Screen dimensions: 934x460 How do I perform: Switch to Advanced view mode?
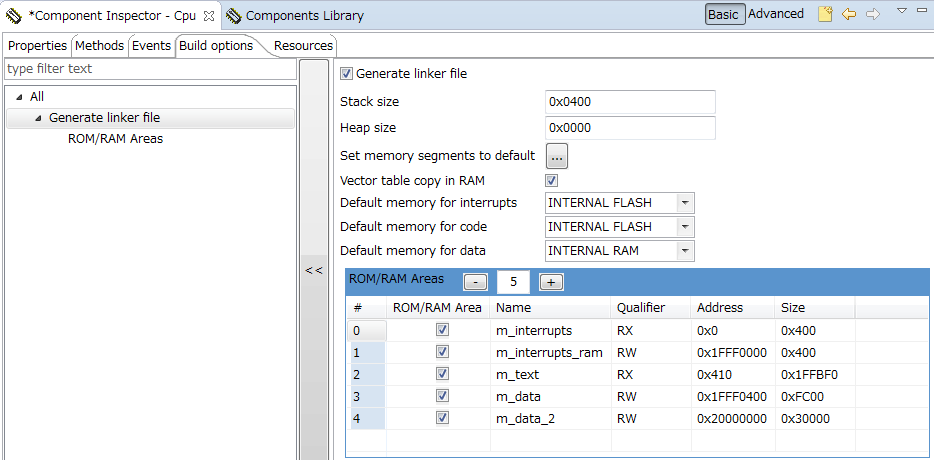(776, 14)
